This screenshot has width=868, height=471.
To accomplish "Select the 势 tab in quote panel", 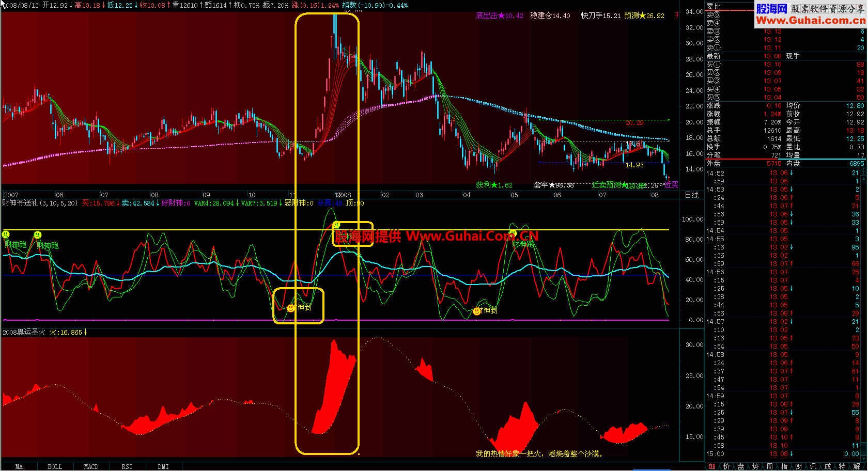I will [x=755, y=466].
